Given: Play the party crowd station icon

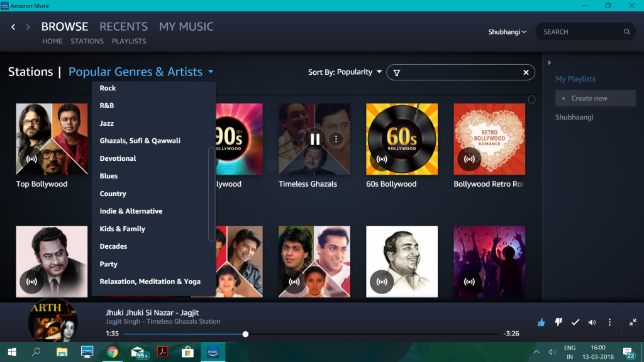Looking at the screenshot, I should [469, 282].
